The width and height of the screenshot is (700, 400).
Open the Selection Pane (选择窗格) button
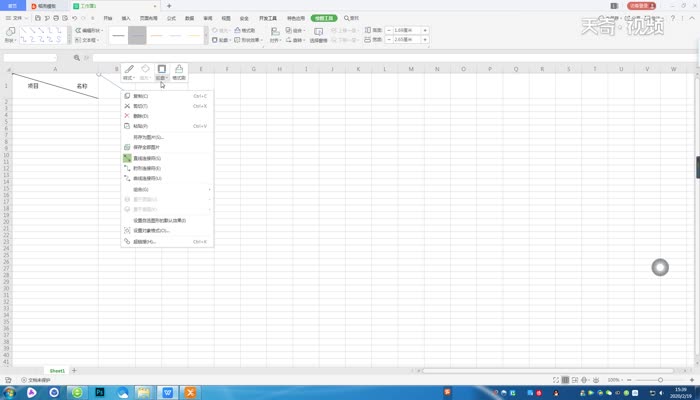point(318,35)
